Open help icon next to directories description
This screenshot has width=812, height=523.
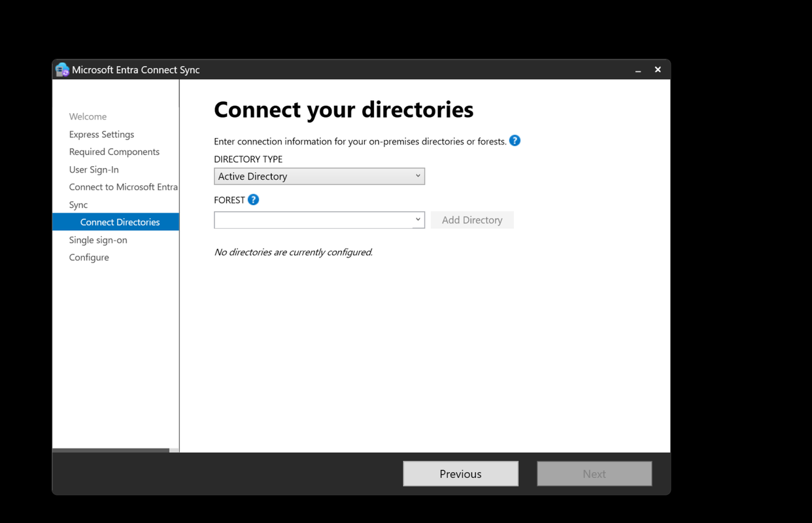click(x=515, y=141)
